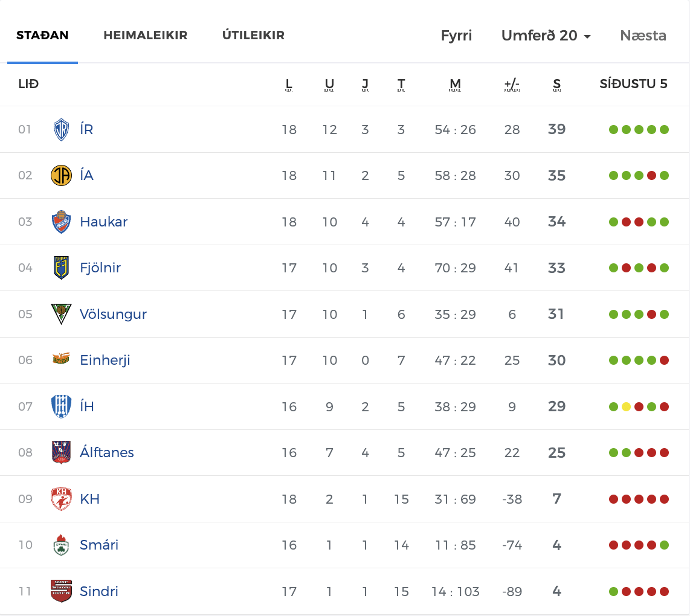Click the Smári club logo
Image resolution: width=690 pixels, height=616 pixels.
[61, 545]
